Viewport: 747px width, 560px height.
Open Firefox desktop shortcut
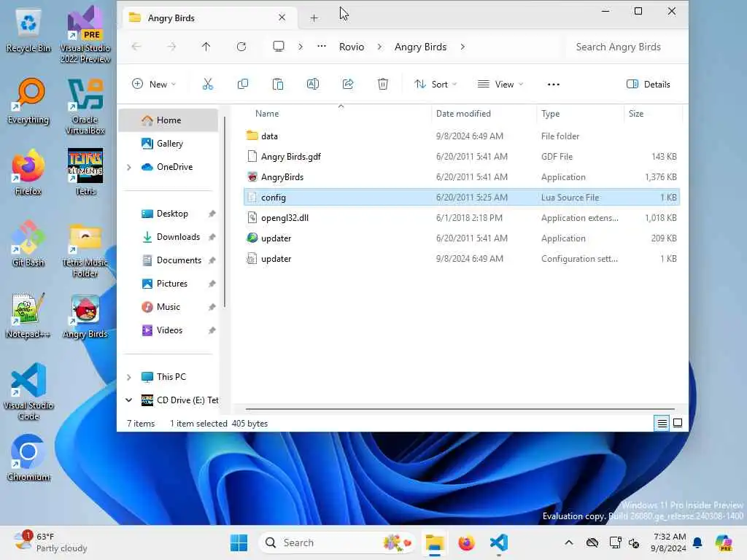pyautogui.click(x=28, y=173)
